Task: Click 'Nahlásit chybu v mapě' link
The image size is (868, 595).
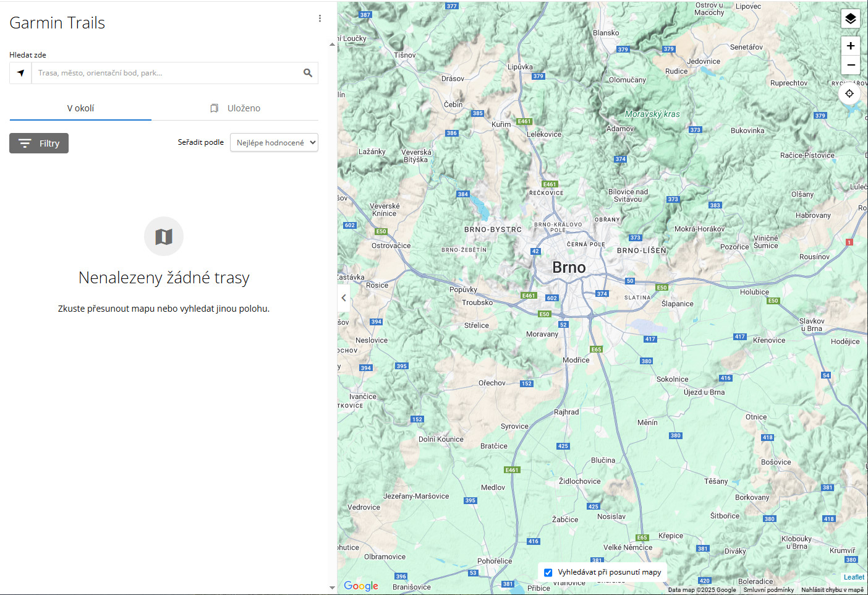Action: pyautogui.click(x=832, y=590)
